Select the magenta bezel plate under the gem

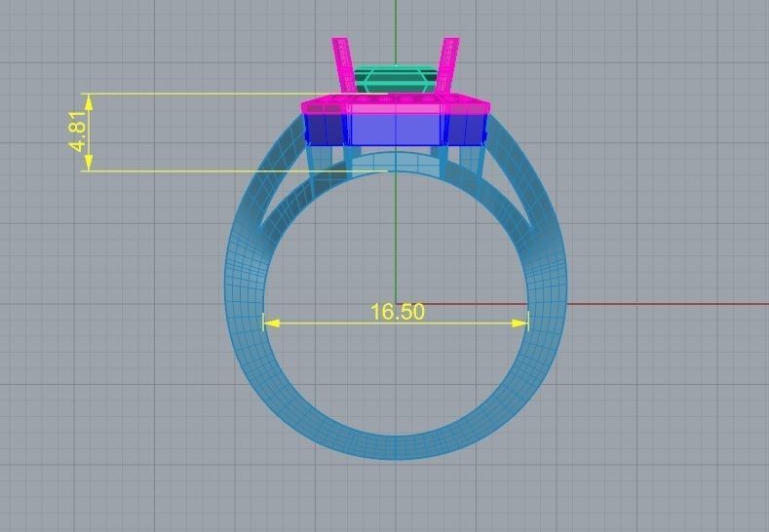pos(396,104)
